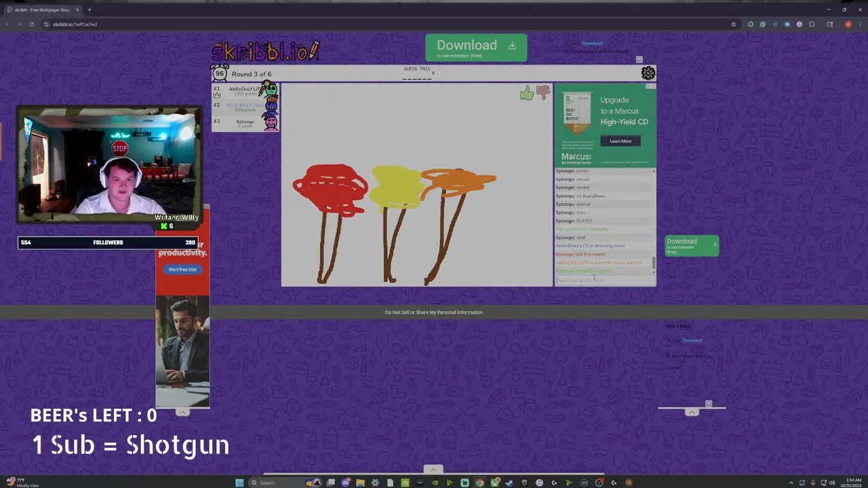Open a new browser tab
Screen dimensions: 868x488
pyautogui.click(x=89, y=9)
